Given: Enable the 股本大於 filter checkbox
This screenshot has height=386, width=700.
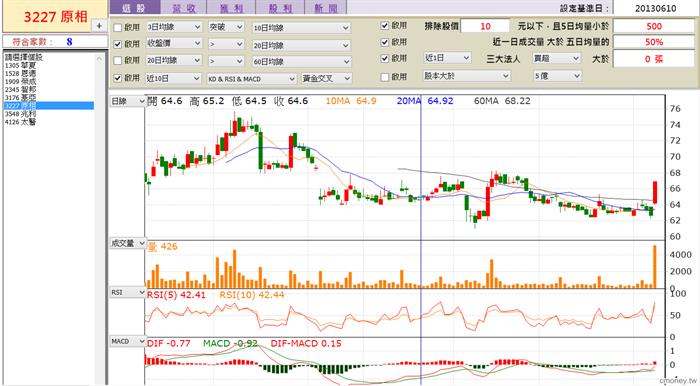Looking at the screenshot, I should 385,77.
